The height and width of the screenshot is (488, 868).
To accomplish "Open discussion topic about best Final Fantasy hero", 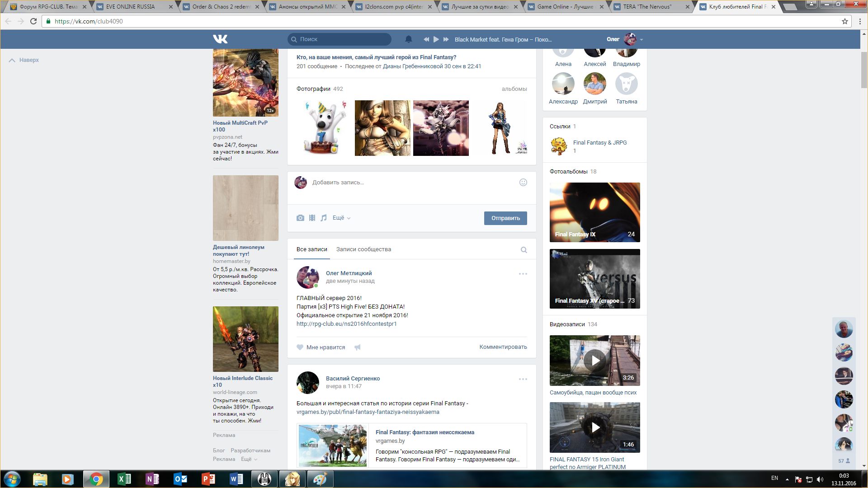I will click(376, 57).
